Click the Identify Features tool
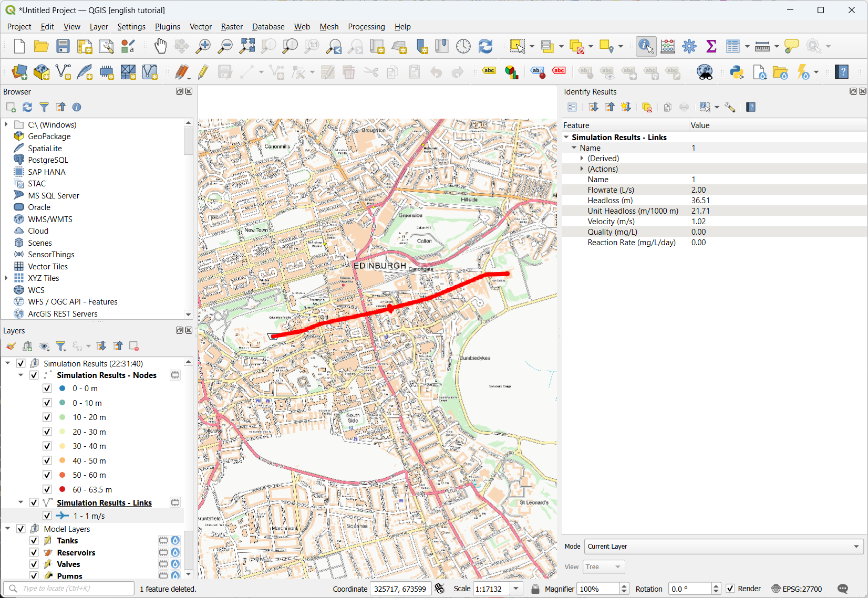 pyautogui.click(x=645, y=46)
